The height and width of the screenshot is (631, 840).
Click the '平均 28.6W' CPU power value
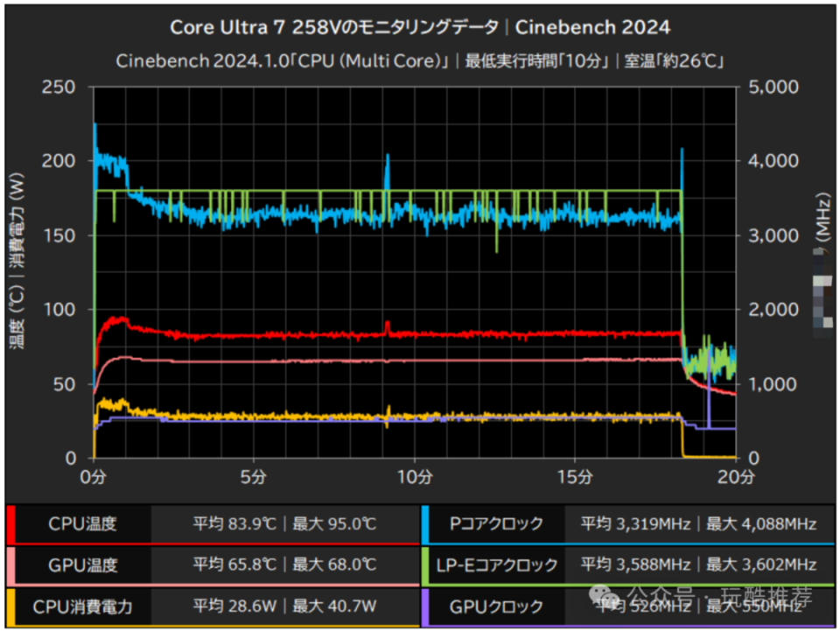tap(234, 606)
